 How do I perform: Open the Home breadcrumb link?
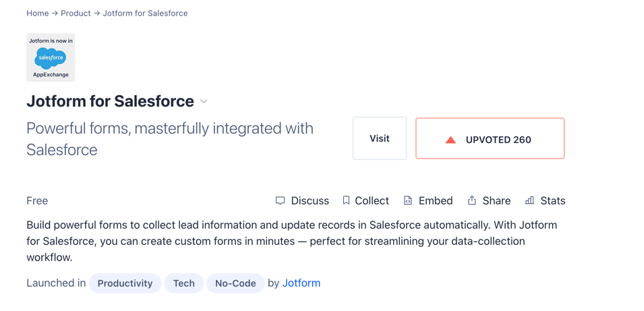pyautogui.click(x=37, y=13)
